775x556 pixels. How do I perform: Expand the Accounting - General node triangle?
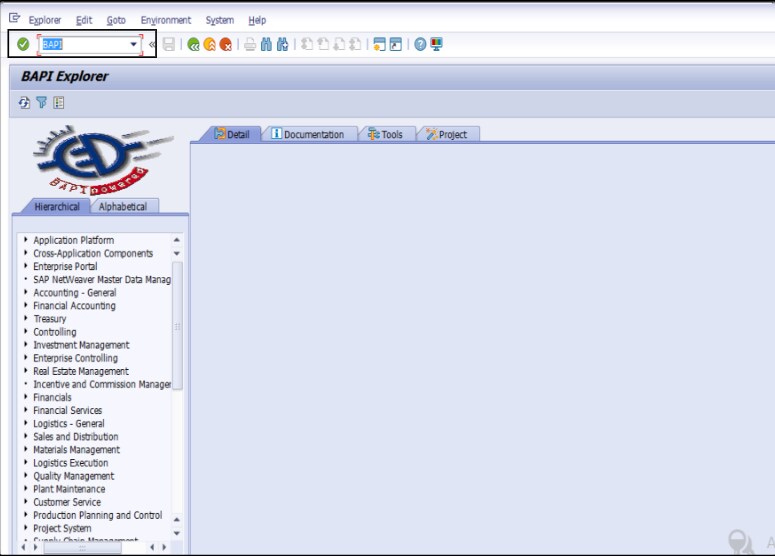click(25, 292)
